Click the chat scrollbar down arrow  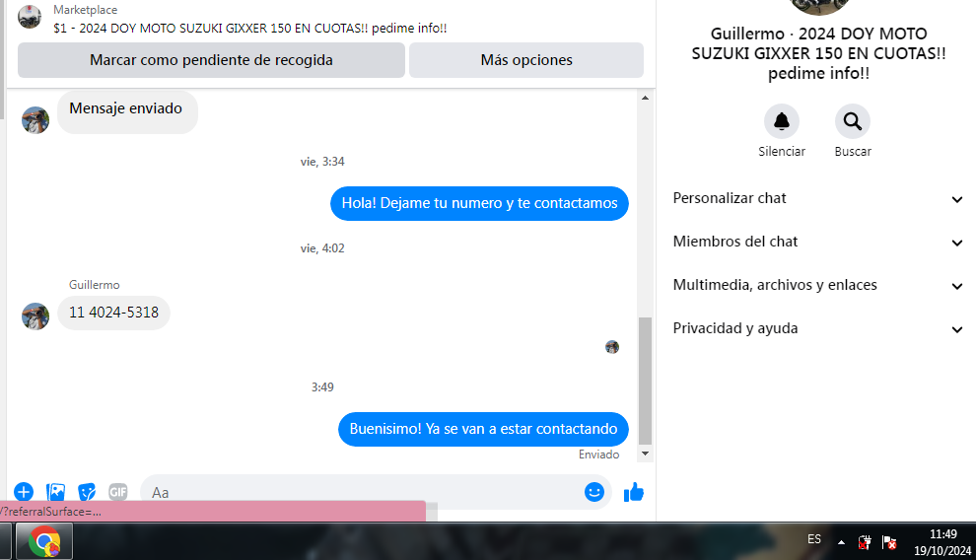(646, 454)
